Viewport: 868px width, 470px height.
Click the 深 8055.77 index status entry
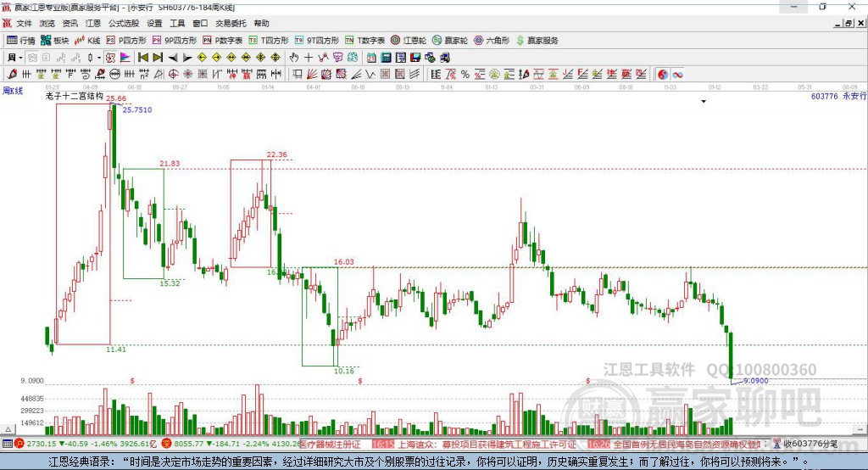[x=230, y=444]
